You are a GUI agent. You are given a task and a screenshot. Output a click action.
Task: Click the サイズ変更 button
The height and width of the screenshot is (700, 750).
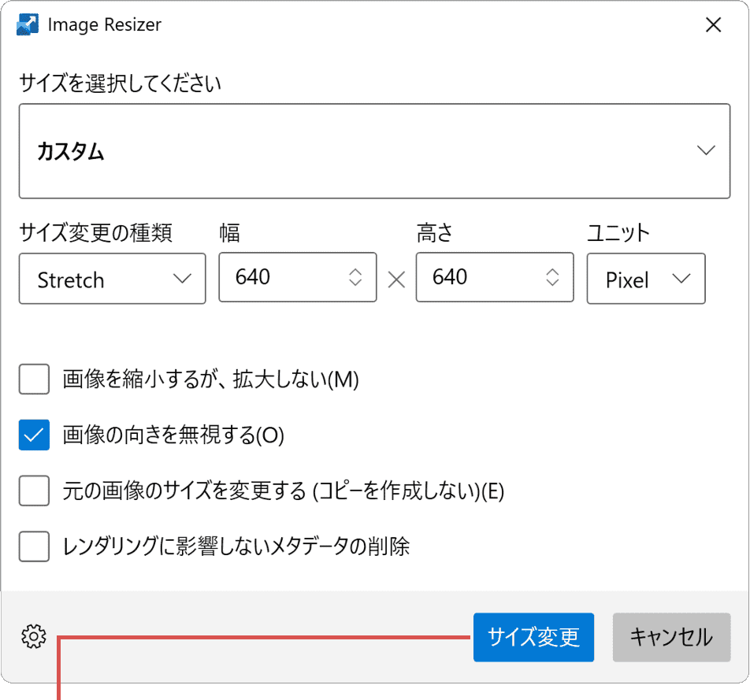coord(534,637)
